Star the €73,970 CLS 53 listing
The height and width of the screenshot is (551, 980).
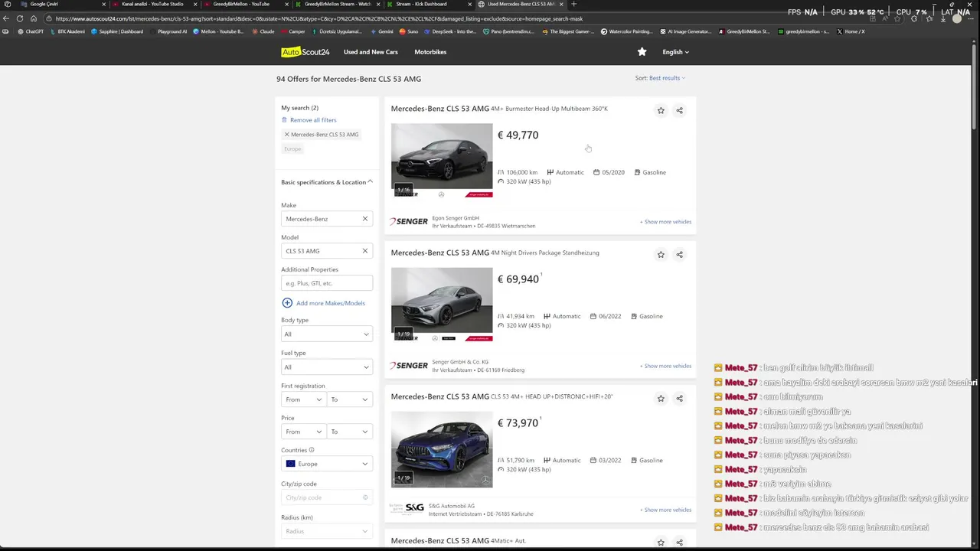661,398
